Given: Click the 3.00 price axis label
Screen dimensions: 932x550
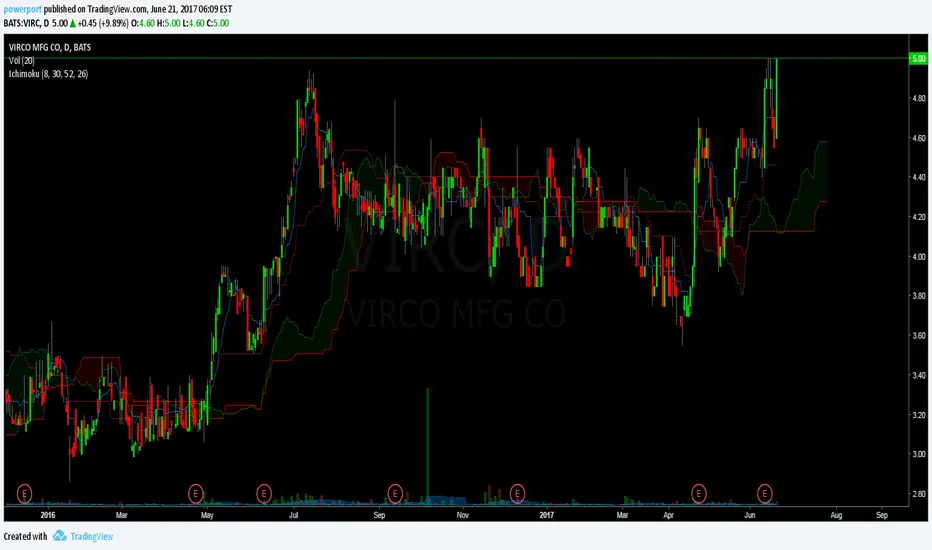Looking at the screenshot, I should [918, 454].
